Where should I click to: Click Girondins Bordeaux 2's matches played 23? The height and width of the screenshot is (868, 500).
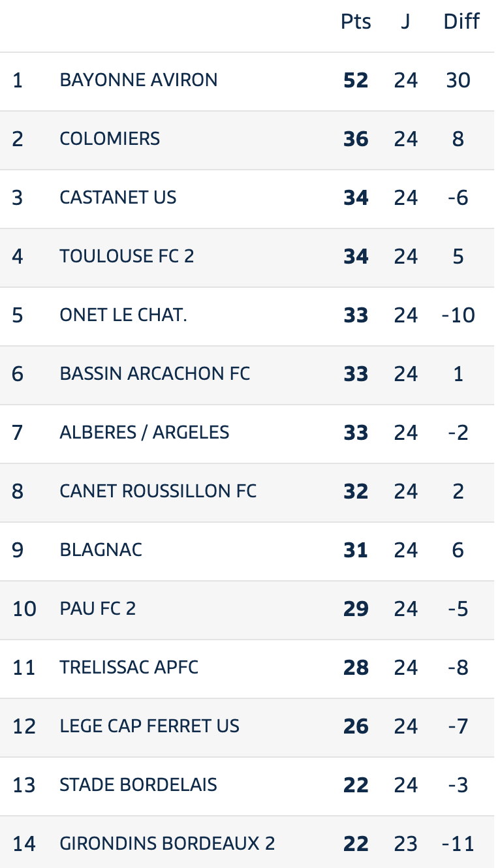click(x=405, y=844)
